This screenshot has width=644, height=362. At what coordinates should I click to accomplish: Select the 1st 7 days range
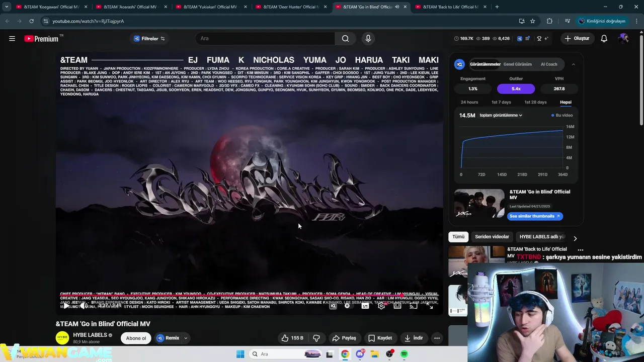click(501, 102)
